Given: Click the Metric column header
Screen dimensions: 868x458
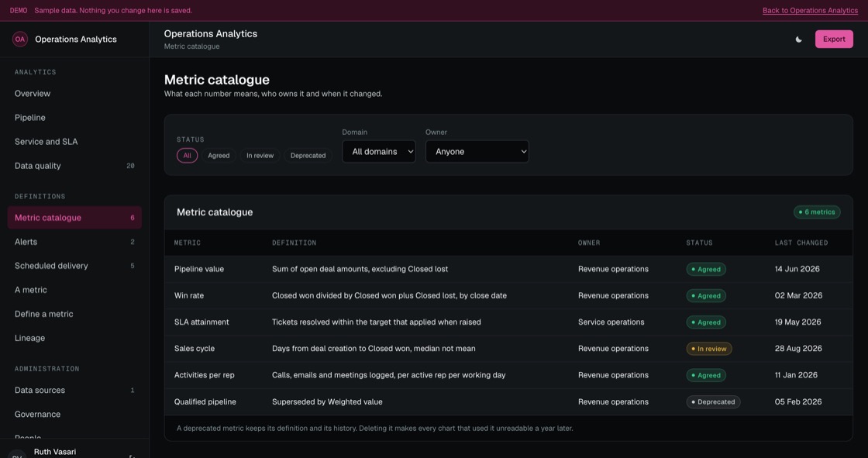Looking at the screenshot, I should [x=187, y=243].
